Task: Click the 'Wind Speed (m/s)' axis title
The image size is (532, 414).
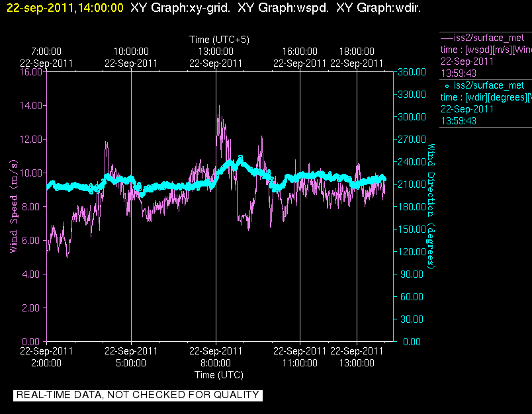Action: pyautogui.click(x=13, y=206)
